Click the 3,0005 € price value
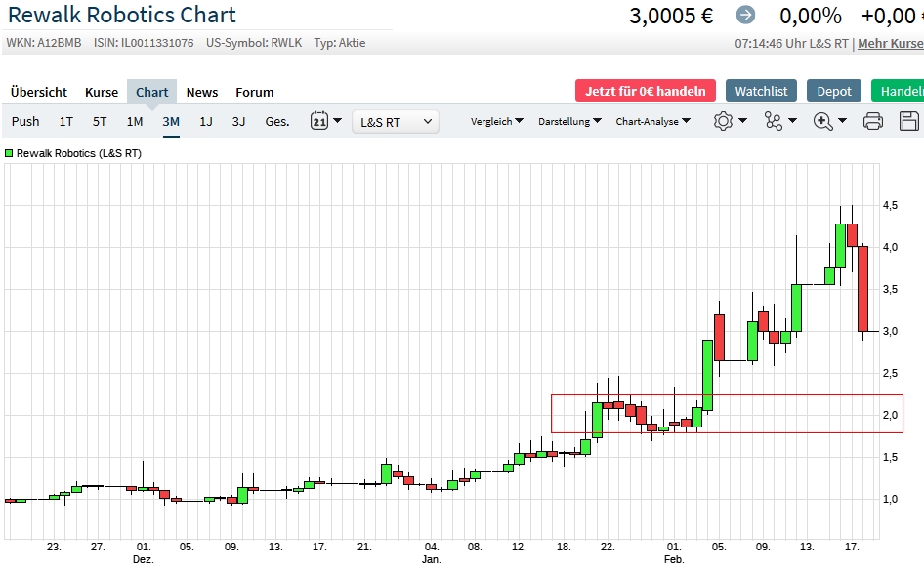Image resolution: width=924 pixels, height=569 pixels. pos(671,16)
